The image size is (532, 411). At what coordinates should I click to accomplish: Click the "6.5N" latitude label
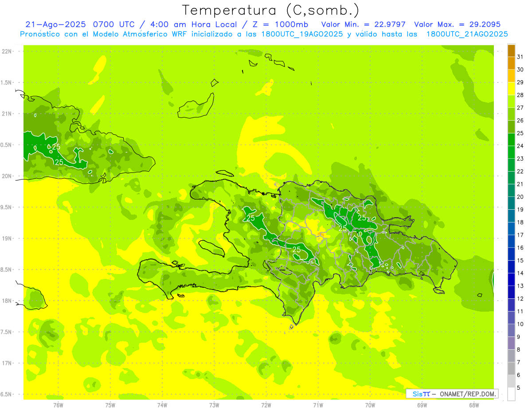7,394
